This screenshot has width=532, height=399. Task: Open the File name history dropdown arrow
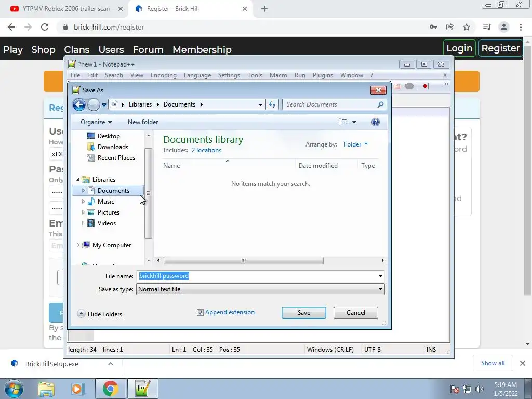(x=380, y=276)
